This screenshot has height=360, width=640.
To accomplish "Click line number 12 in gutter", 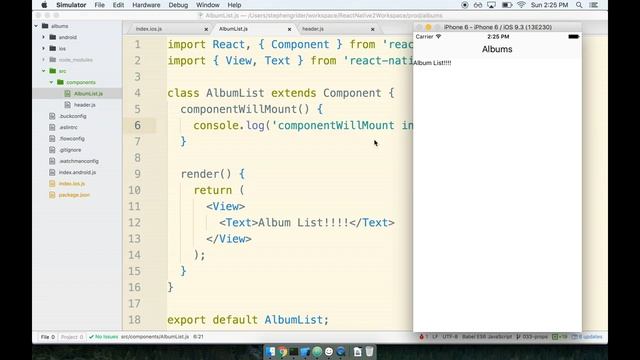I will pyautogui.click(x=134, y=222).
